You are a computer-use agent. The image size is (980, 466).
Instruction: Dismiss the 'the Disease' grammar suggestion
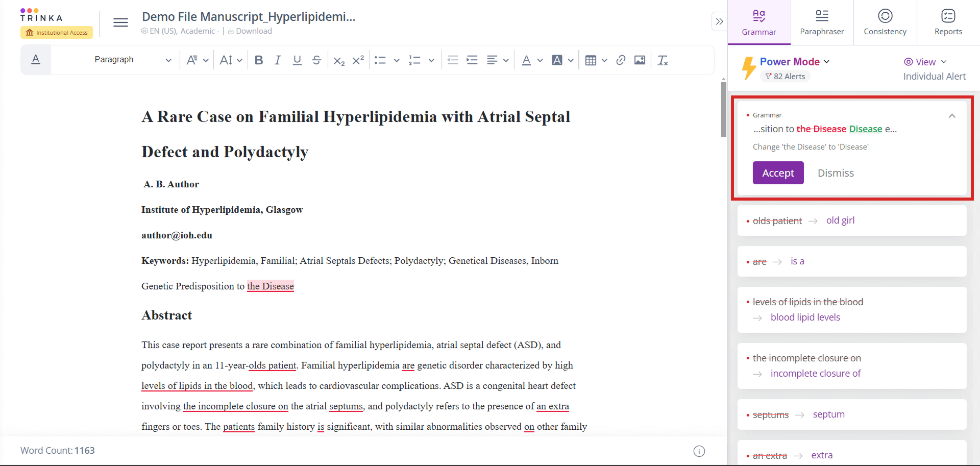pyautogui.click(x=836, y=173)
